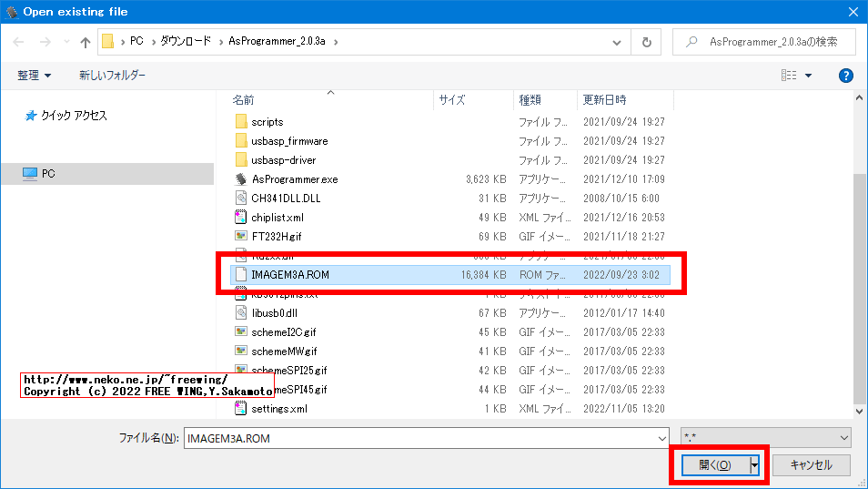The height and width of the screenshot is (489, 868).
Task: Click the file name CH341DLL.DLL
Action: coord(286,199)
